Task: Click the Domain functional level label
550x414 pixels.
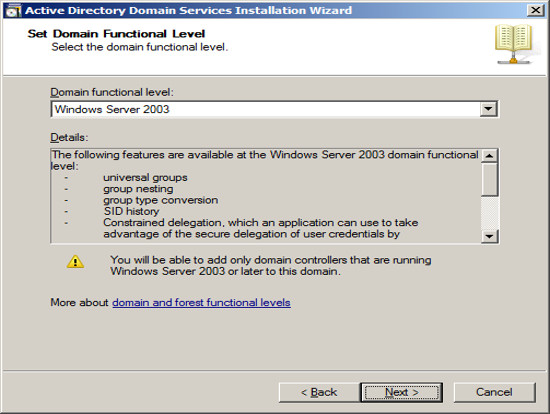Action: tap(112, 92)
